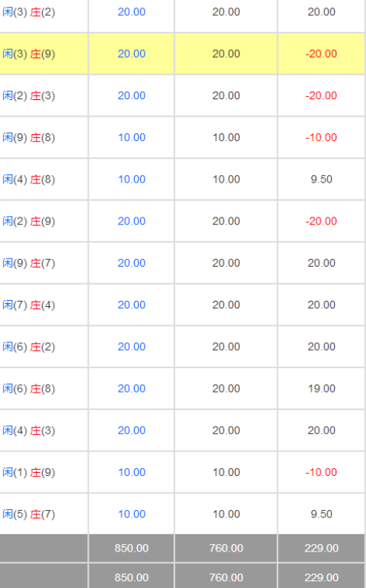
Task: Click blue 10.00 amount in 闲(9) 庄(8) row
Action: (132, 138)
